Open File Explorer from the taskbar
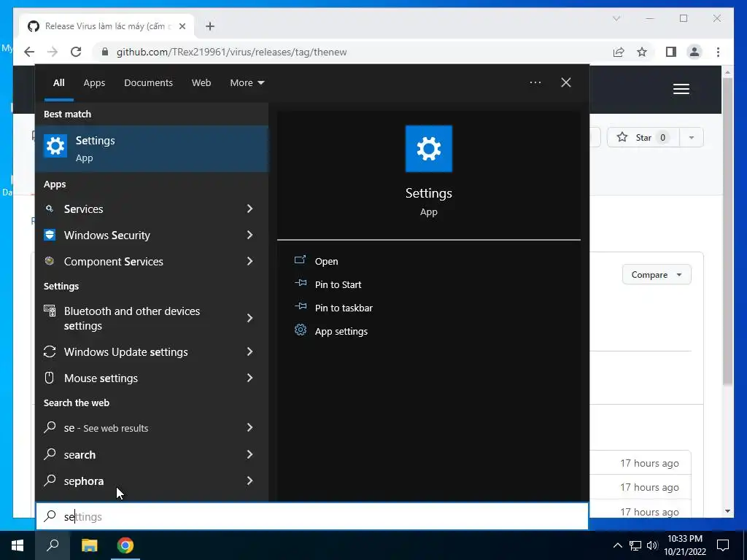 coord(89,545)
